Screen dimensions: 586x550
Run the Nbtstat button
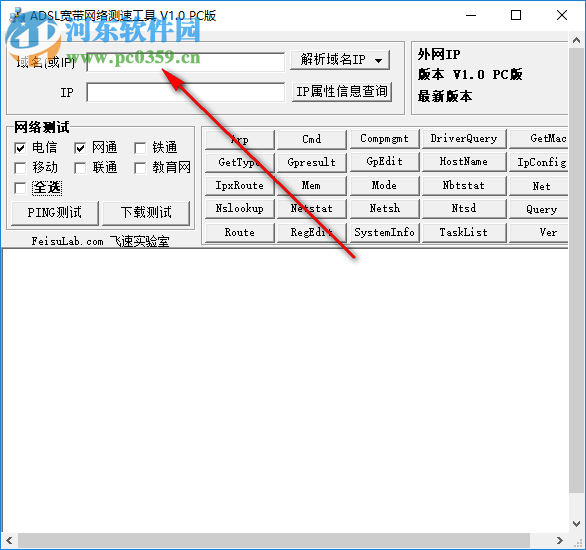(464, 186)
